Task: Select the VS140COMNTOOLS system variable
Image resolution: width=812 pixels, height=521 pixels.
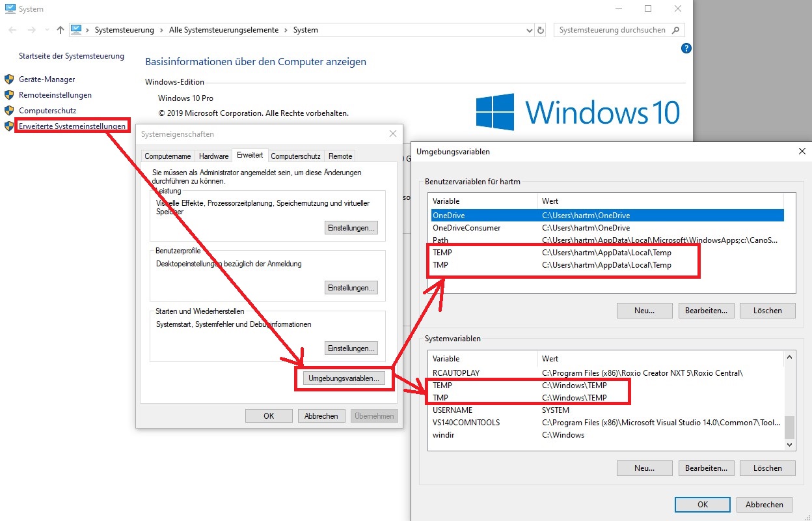Action: 606,423
